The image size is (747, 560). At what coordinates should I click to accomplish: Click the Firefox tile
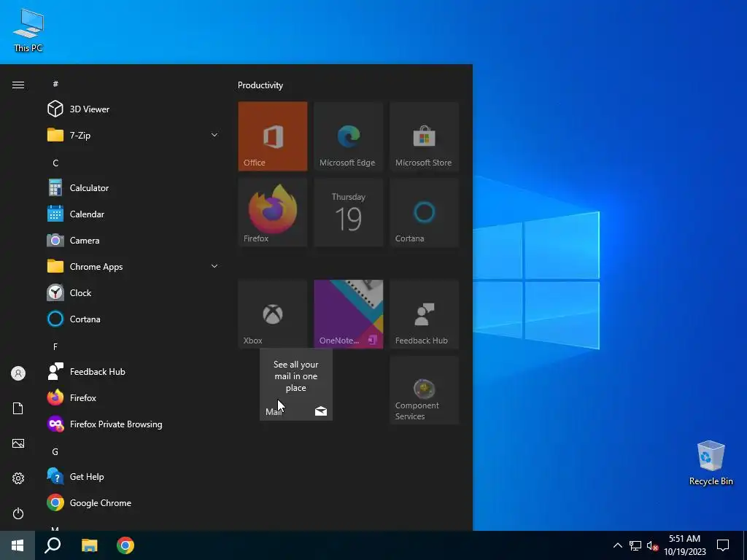click(273, 212)
